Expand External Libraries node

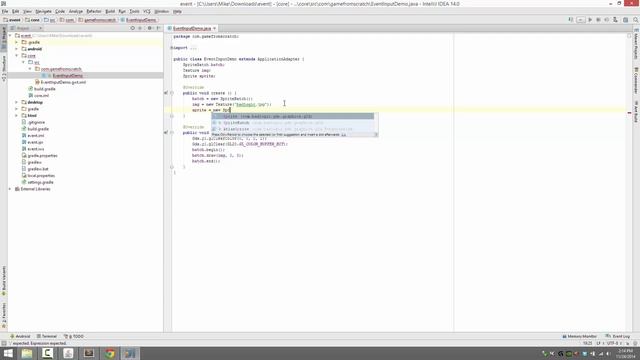[10, 189]
